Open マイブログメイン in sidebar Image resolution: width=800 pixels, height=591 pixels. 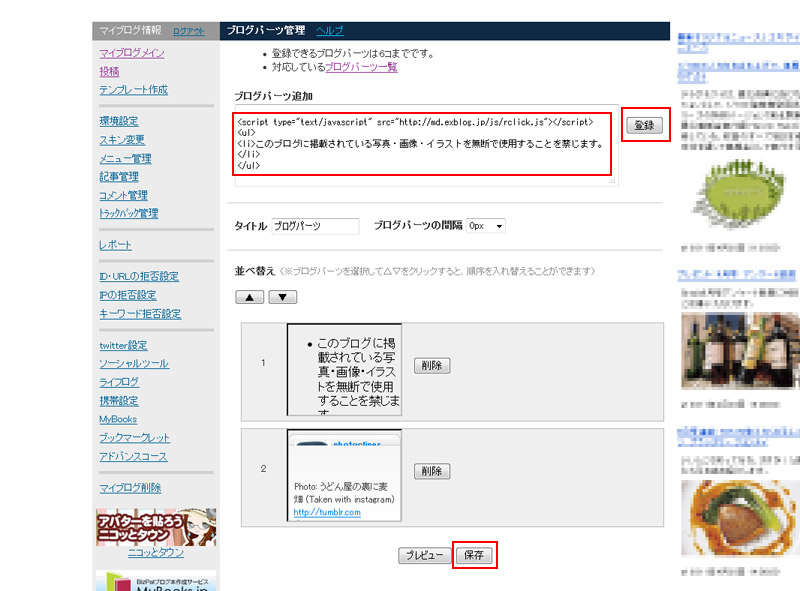point(132,53)
